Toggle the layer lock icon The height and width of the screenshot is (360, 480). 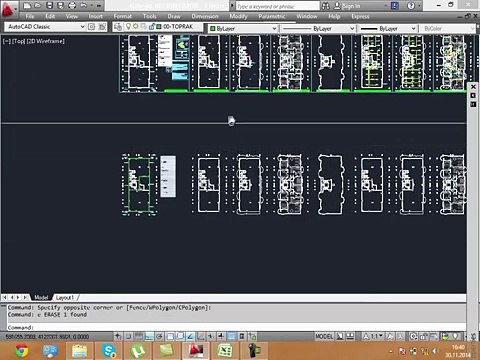click(151, 26)
